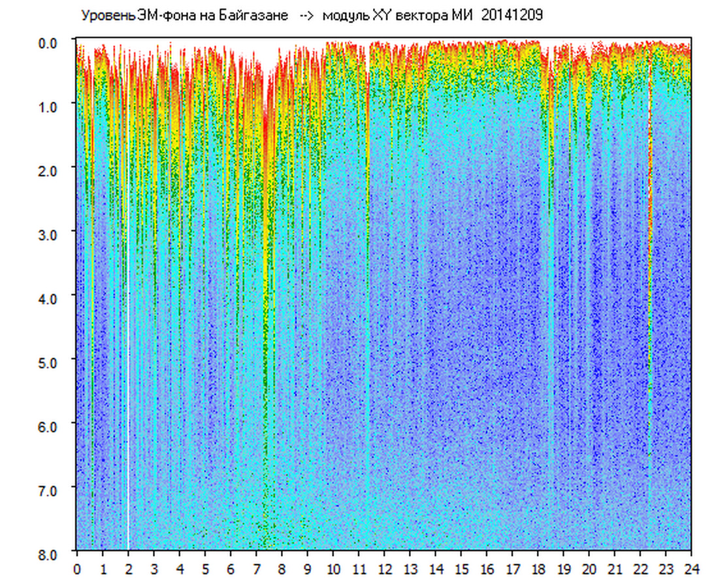This screenshot has height=588, width=716.
Task: Pick hour 12 on the time axis
Action: tap(384, 569)
